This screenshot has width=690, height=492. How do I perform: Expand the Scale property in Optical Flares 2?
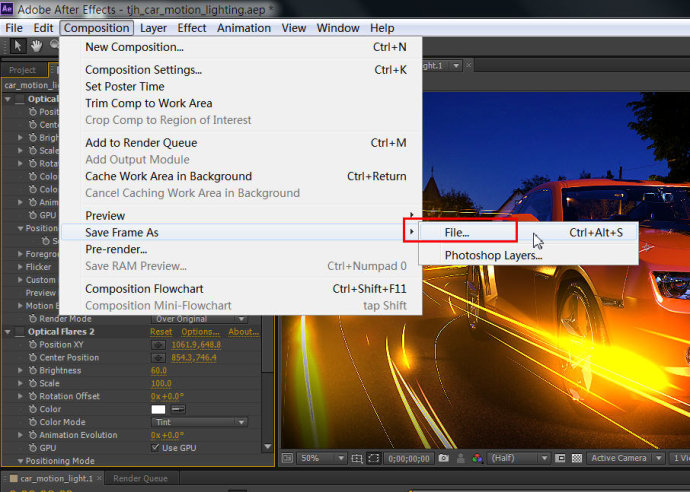click(x=20, y=383)
